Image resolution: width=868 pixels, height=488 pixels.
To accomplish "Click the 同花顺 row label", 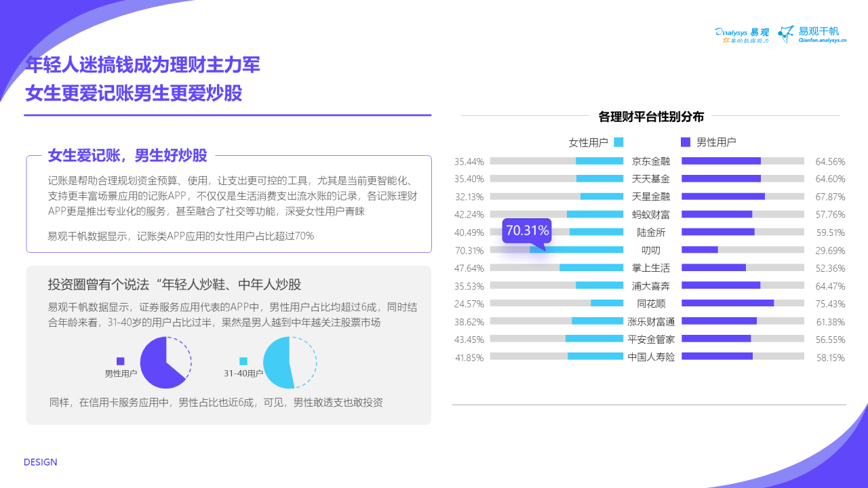I will [x=651, y=304].
